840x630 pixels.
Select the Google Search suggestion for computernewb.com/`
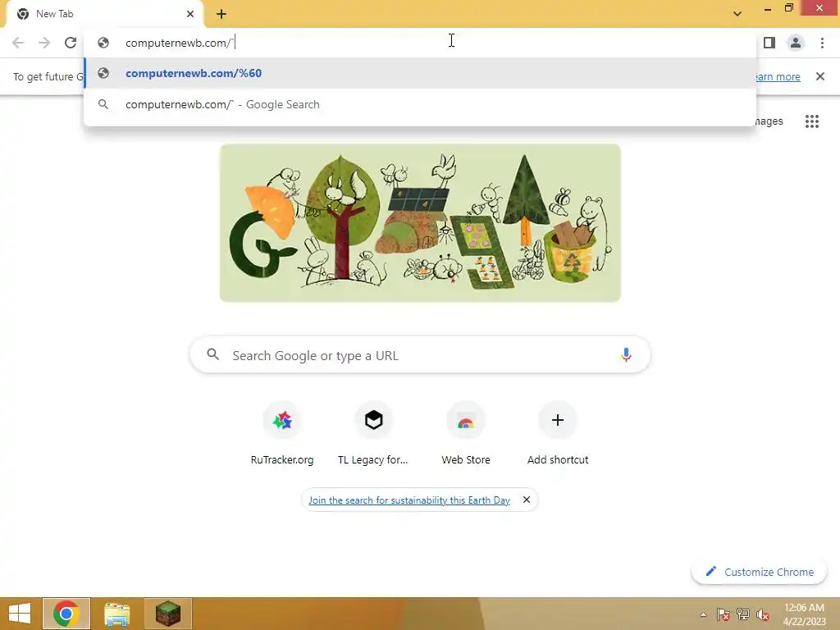(x=420, y=104)
